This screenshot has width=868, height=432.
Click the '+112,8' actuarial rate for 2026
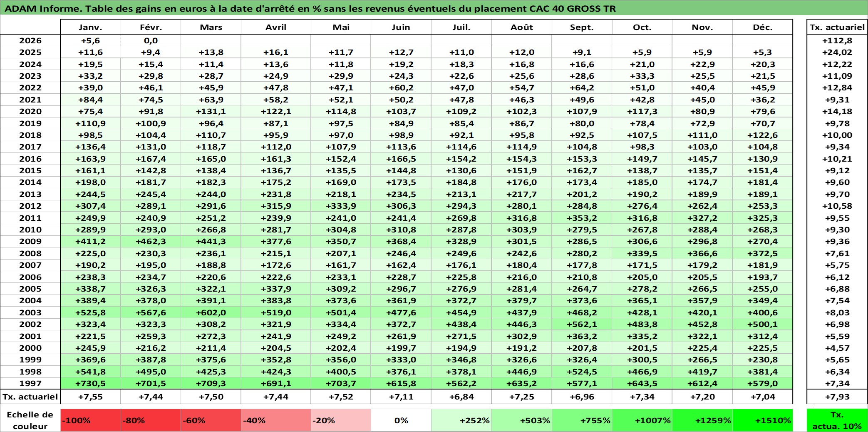coord(837,40)
